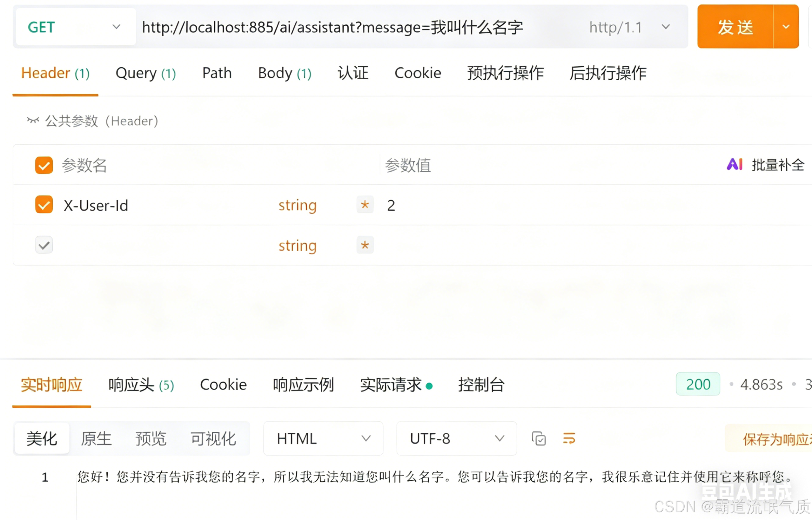This screenshot has width=812, height=520.
Task: Switch to the Query tab
Action: point(146,73)
